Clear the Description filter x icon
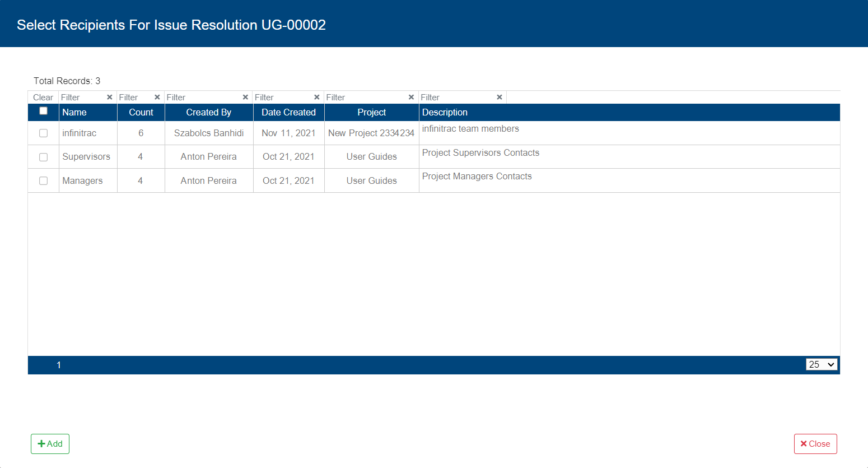Screen dimensions: 868x468 500,98
